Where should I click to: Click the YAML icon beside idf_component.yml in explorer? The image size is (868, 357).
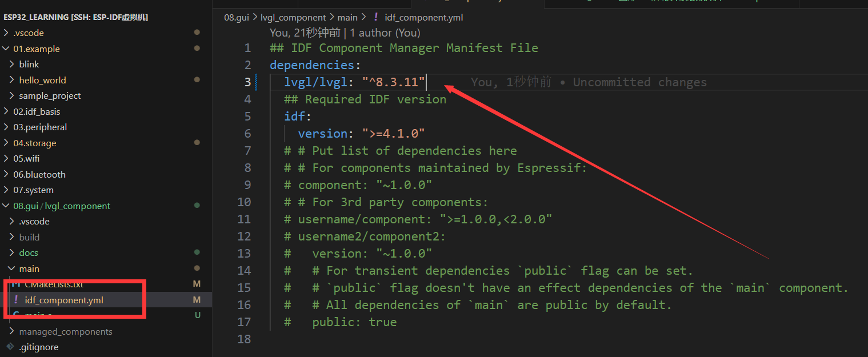(16, 300)
